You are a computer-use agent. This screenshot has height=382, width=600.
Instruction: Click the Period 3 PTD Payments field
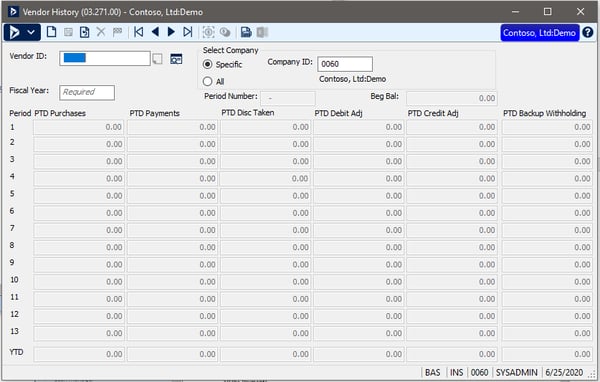[172, 162]
